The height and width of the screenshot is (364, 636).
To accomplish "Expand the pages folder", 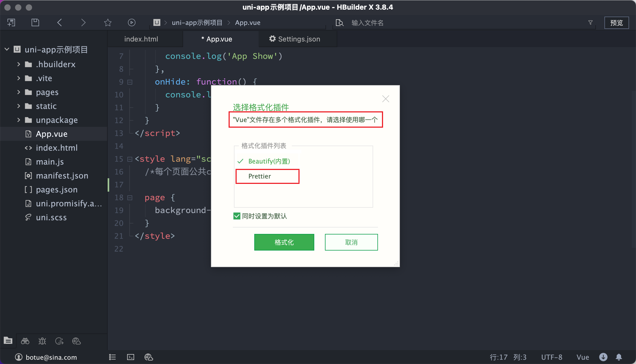I will point(19,92).
